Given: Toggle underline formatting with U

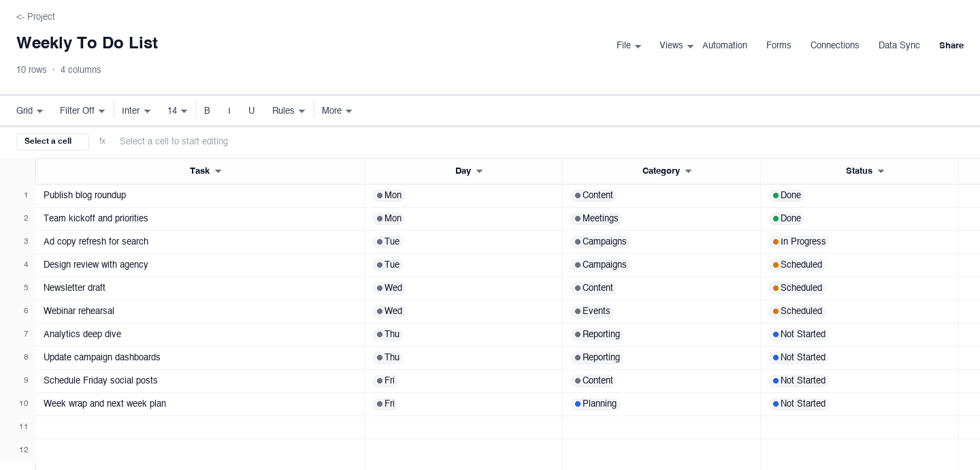Looking at the screenshot, I should (251, 110).
